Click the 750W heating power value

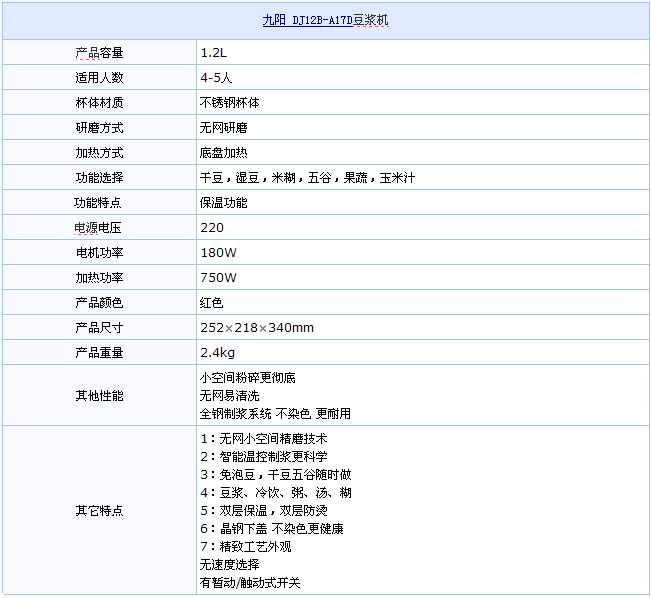pyautogui.click(x=218, y=277)
